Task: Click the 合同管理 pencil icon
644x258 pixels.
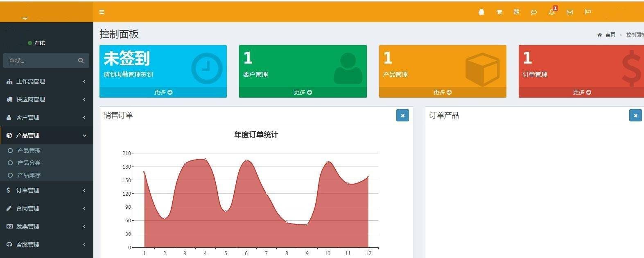Action: [x=9, y=208]
